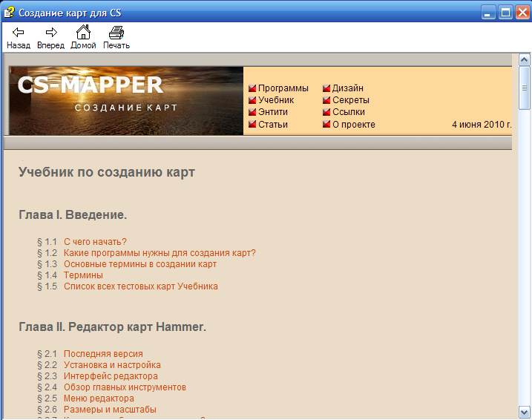
Task: Open 'Обзор главных инструментов' link
Action: click(125, 387)
